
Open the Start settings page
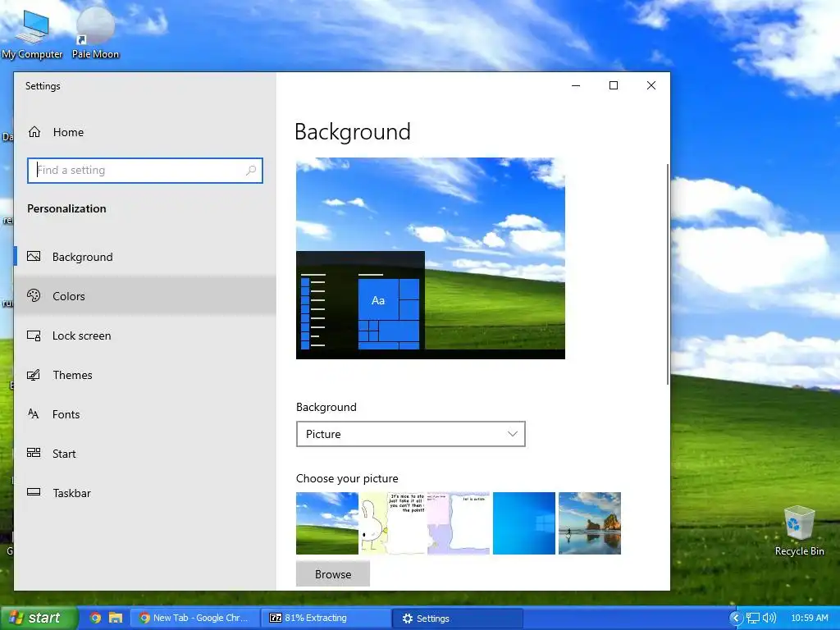click(144, 453)
